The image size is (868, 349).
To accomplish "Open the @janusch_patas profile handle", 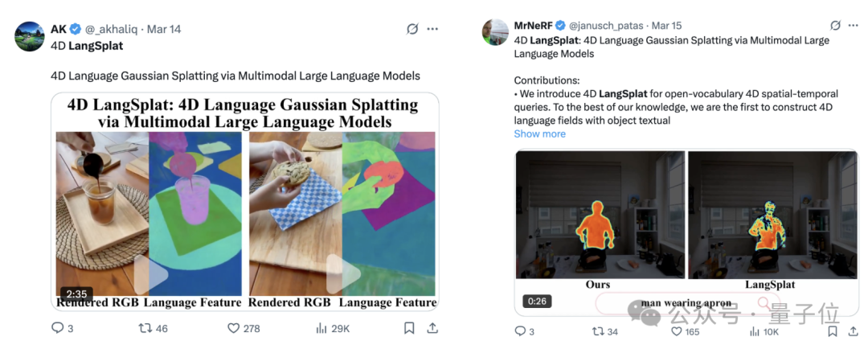I will 607,26.
